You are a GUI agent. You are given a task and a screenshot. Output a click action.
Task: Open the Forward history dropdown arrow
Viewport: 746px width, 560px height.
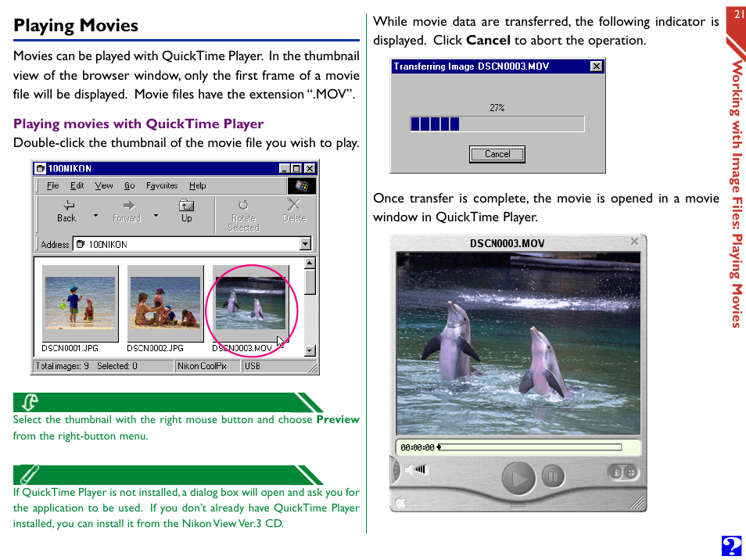[x=156, y=216]
